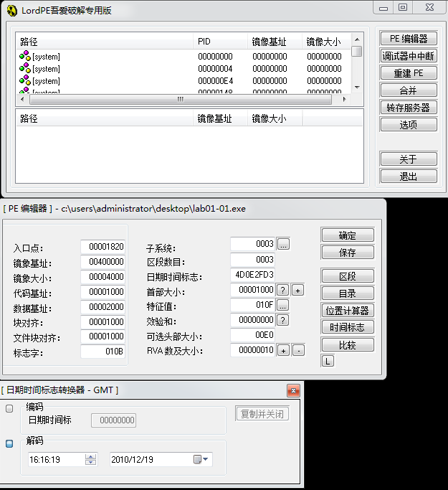Viewport: 448px width, 490px height.
Task: Click process list 镜像大小 column header
Action: click(326, 41)
